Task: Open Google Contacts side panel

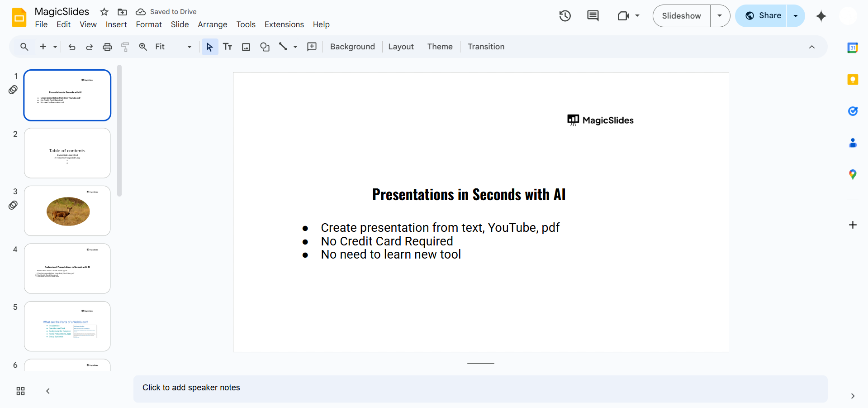Action: (853, 143)
